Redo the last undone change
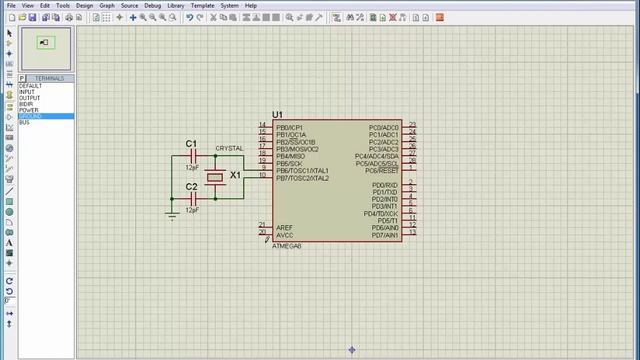This screenshot has height=360, width=640. point(200,18)
